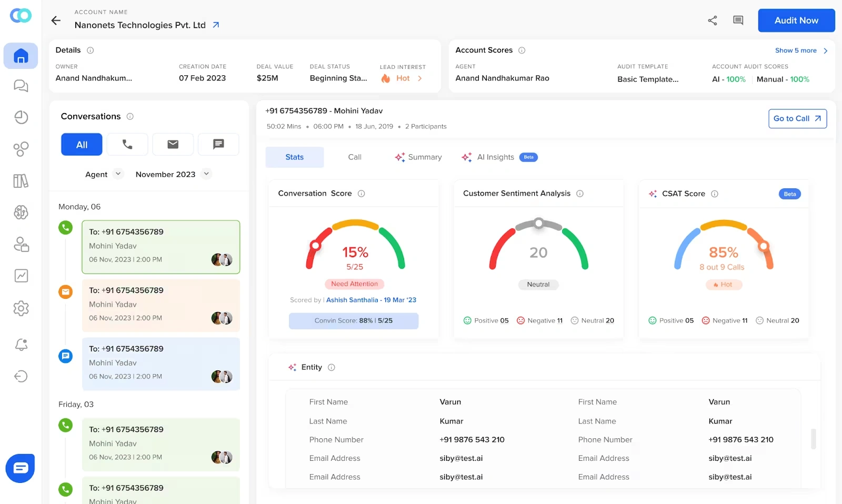Viewport: 842px width, 504px height.
Task: Click Beginning Sta... deal status value
Action: click(x=338, y=78)
